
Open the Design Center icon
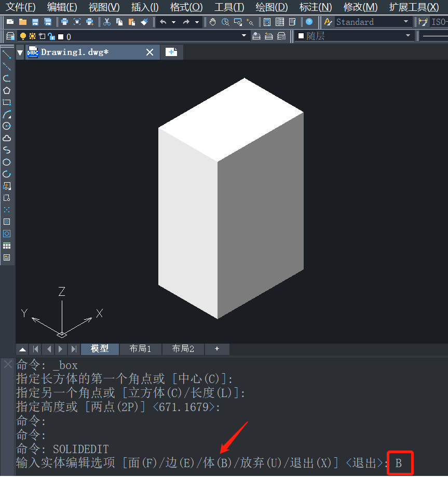pyautogui.click(x=280, y=22)
